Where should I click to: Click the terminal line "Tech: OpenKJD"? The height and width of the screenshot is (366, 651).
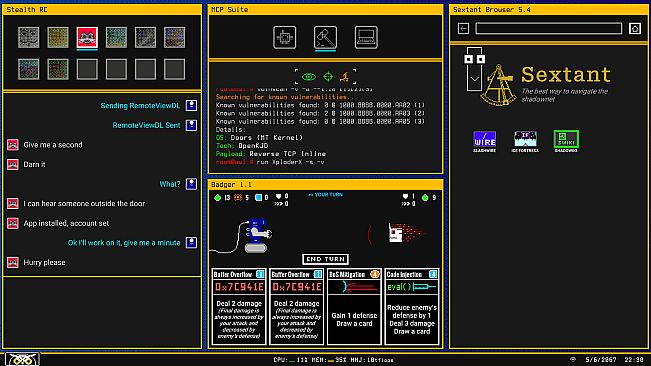point(242,146)
